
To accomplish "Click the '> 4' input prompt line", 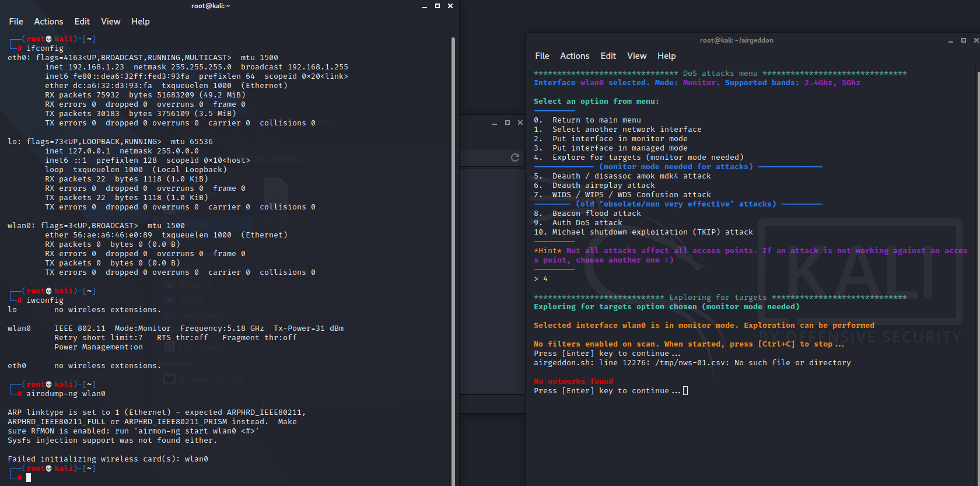I will point(541,279).
